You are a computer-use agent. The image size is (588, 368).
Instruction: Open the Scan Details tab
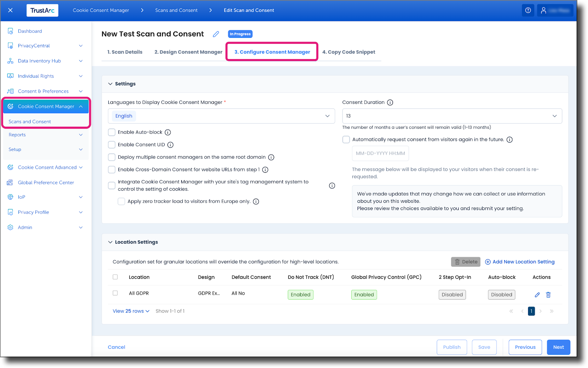(125, 52)
